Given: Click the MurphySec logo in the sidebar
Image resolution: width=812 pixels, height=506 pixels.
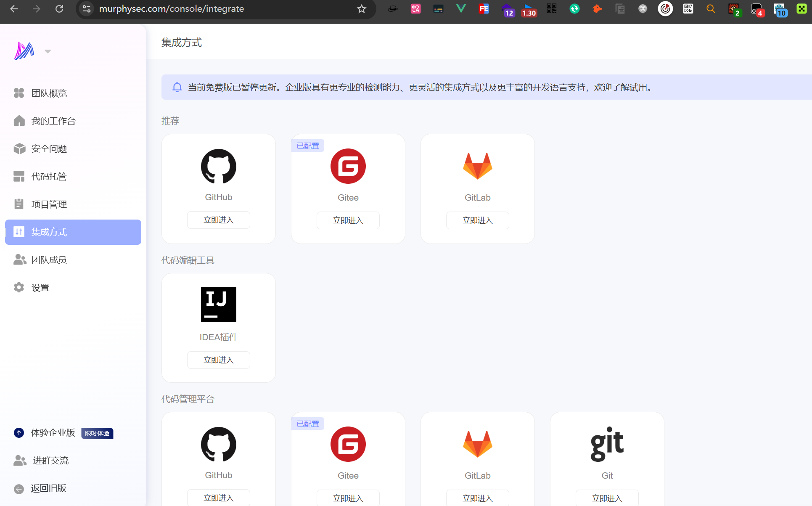Looking at the screenshot, I should pyautogui.click(x=24, y=51).
